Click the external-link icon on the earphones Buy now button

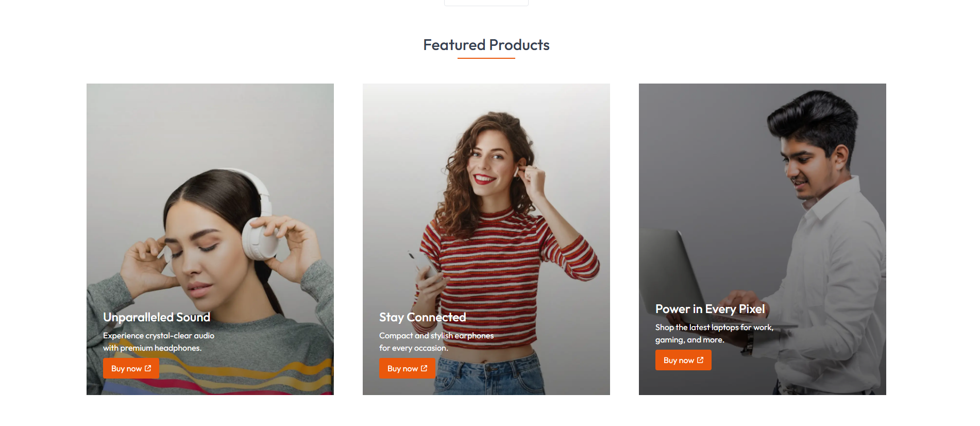click(424, 368)
